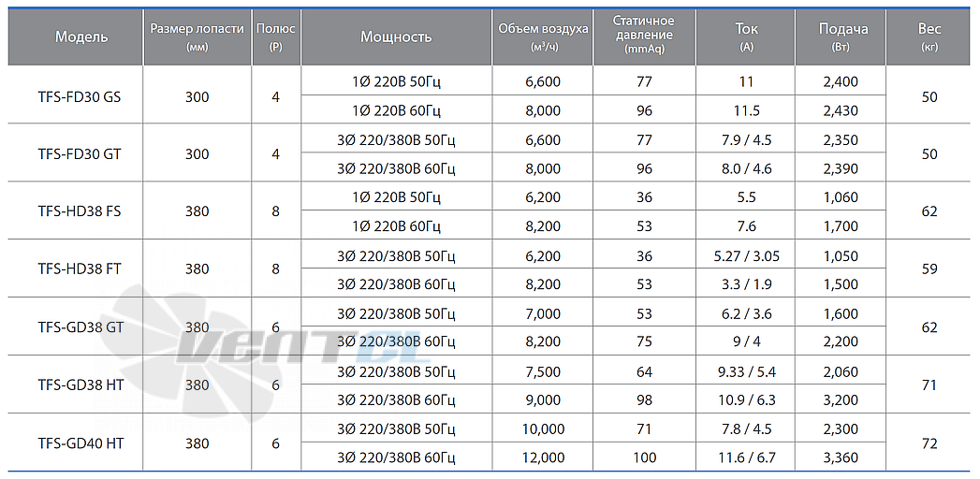Click current value 6.2 / 3.6
980x479 pixels.
tap(746, 313)
